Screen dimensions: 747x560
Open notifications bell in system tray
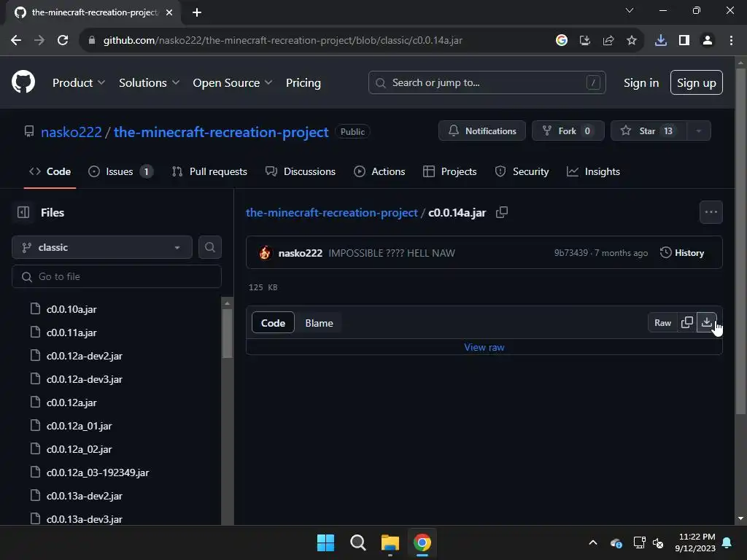point(727,542)
